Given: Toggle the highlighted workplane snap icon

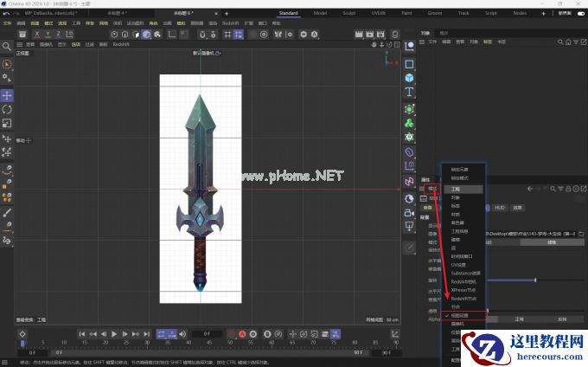Looking at the screenshot, I should point(238,35).
